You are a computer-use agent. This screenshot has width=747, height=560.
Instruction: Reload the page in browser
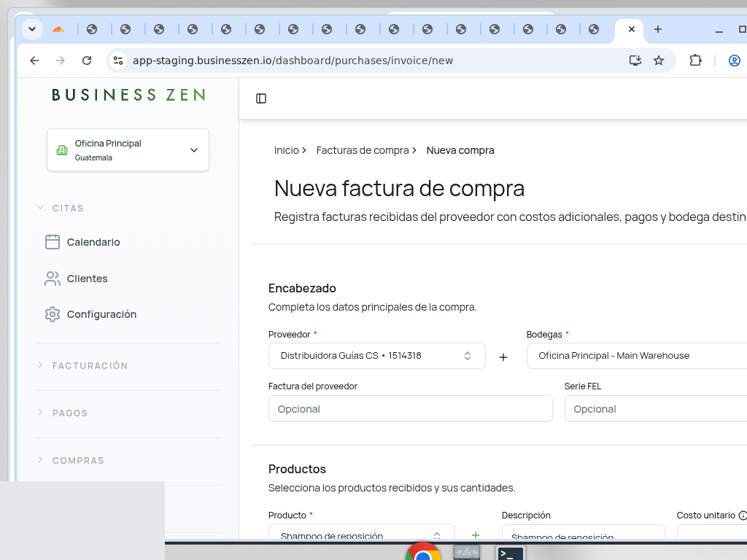click(87, 61)
